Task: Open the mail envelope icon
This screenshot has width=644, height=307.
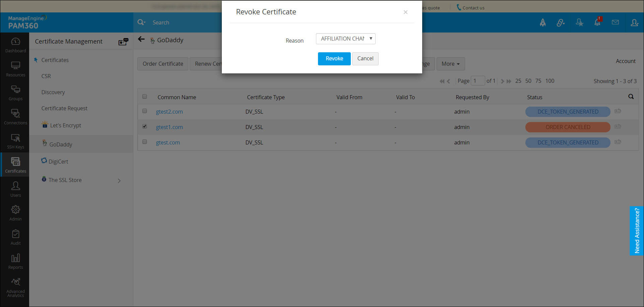Action: pyautogui.click(x=615, y=22)
